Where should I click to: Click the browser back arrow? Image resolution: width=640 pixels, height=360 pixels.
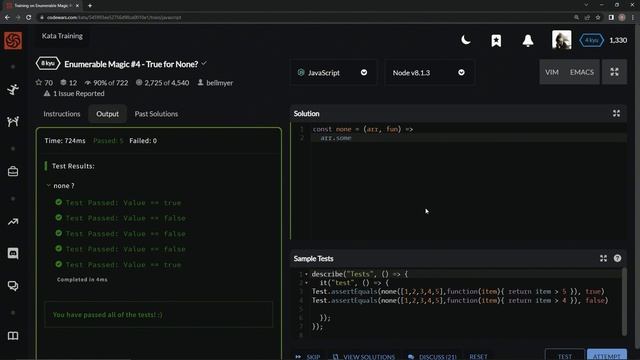click(x=7, y=17)
